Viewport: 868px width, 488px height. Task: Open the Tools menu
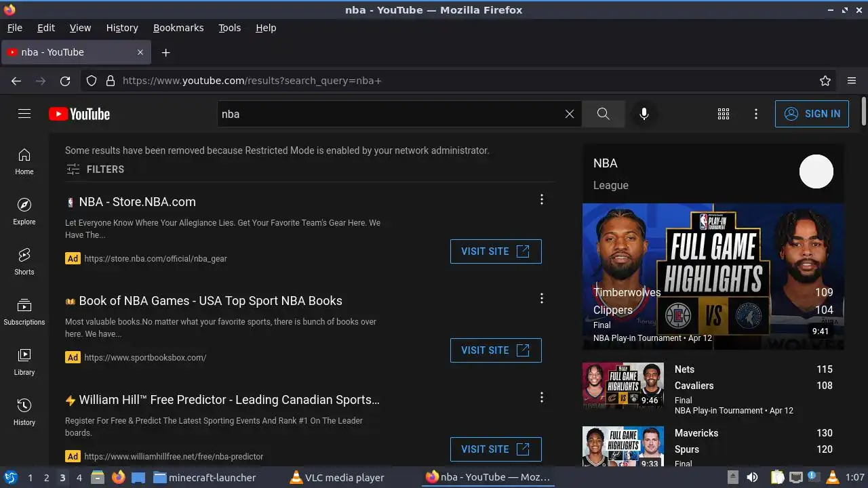pos(229,28)
